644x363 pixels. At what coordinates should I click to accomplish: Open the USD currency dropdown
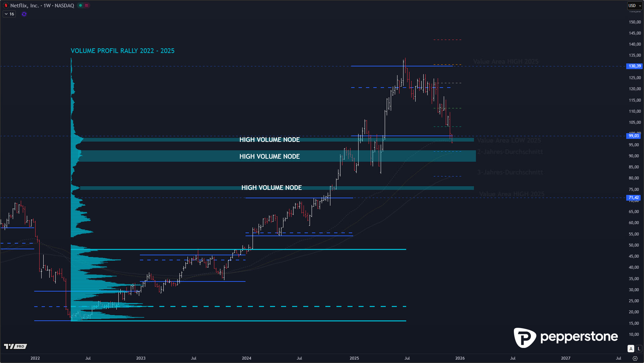[x=635, y=5]
